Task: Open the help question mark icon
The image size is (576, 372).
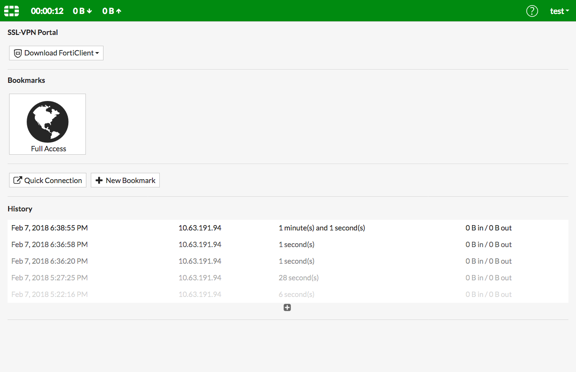Action: pyautogui.click(x=532, y=11)
